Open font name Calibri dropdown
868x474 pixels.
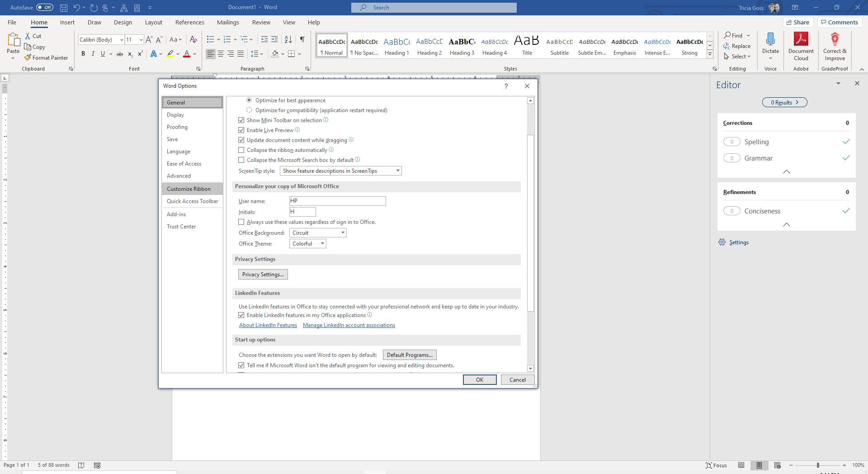click(x=121, y=40)
